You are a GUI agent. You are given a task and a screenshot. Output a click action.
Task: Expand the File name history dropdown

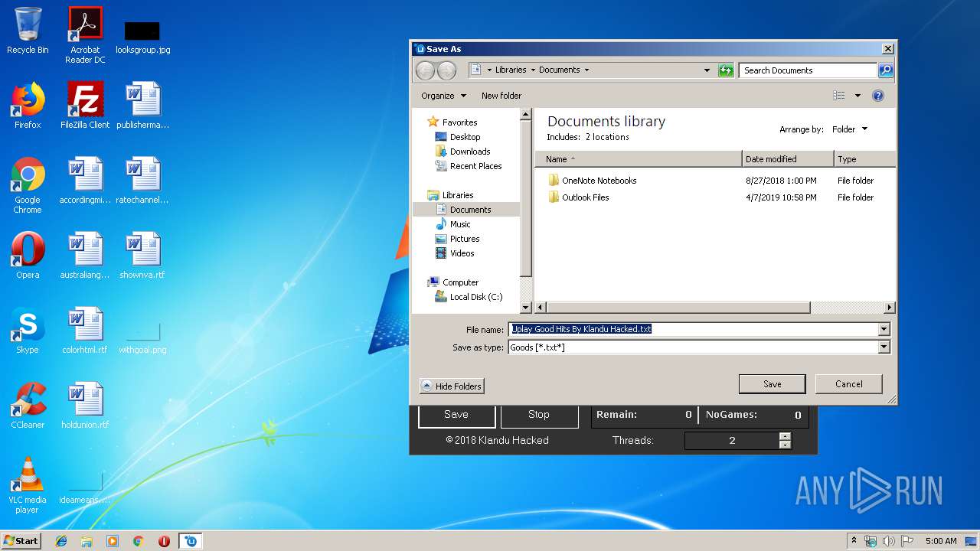pos(884,329)
